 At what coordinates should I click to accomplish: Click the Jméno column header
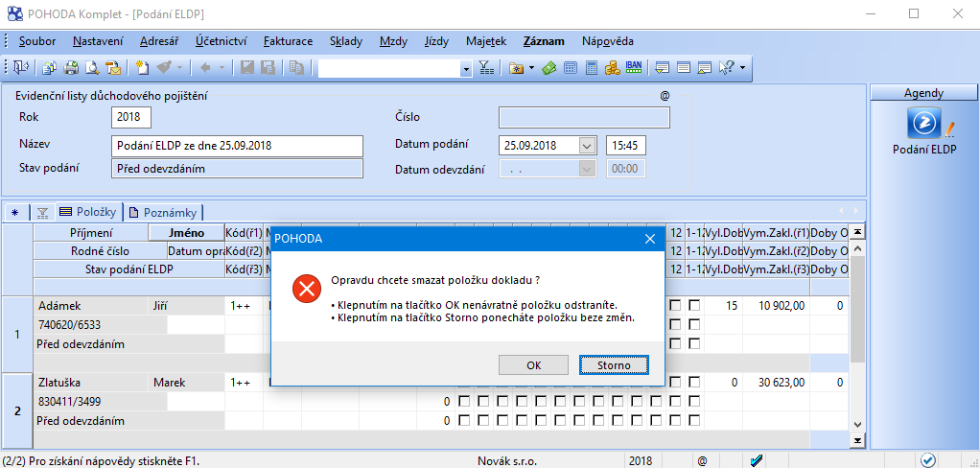point(186,232)
